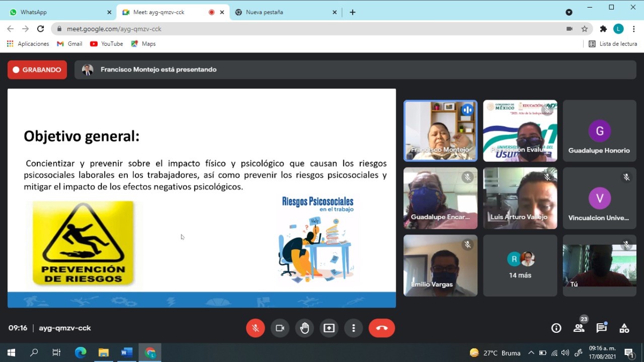Open Lista de lectura reading list
The image size is (644, 362).
click(613, 44)
